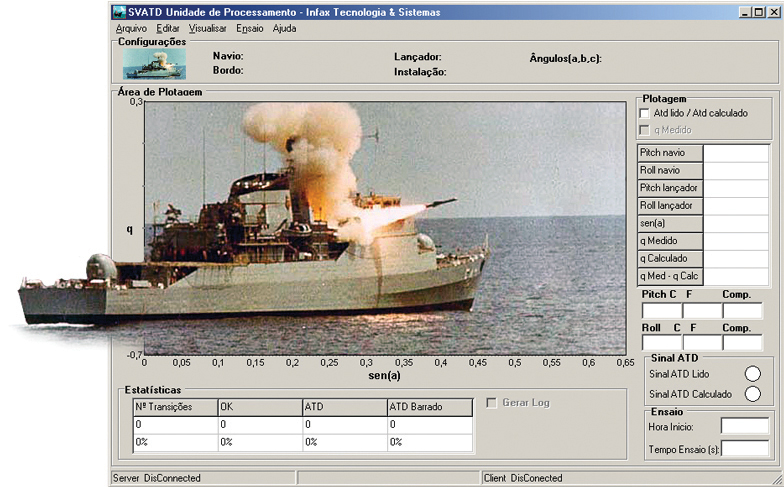Open the Ajuda menu

(x=284, y=29)
